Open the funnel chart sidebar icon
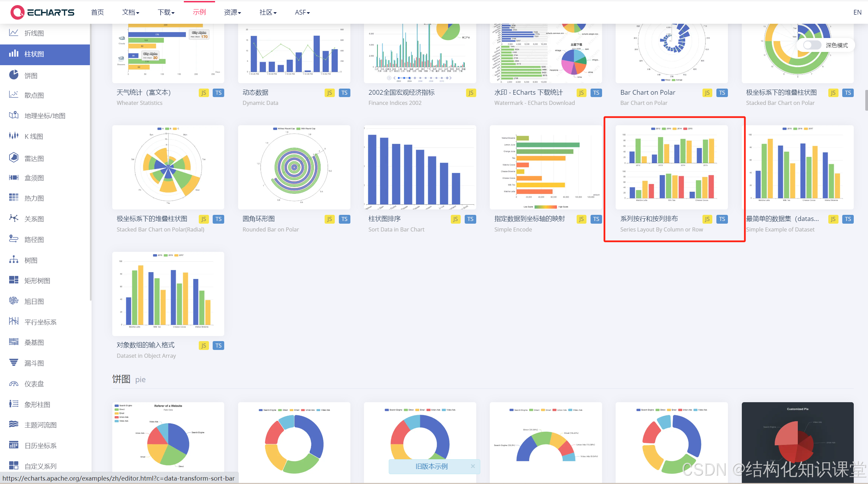 14,362
